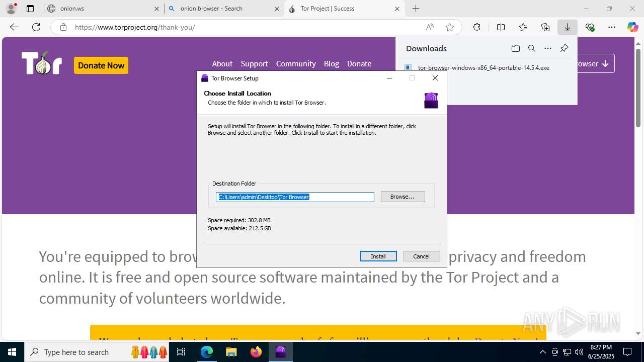This screenshot has height=362, width=644.
Task: Open the taskbar clock 8:27 PM
Action: pos(601,352)
